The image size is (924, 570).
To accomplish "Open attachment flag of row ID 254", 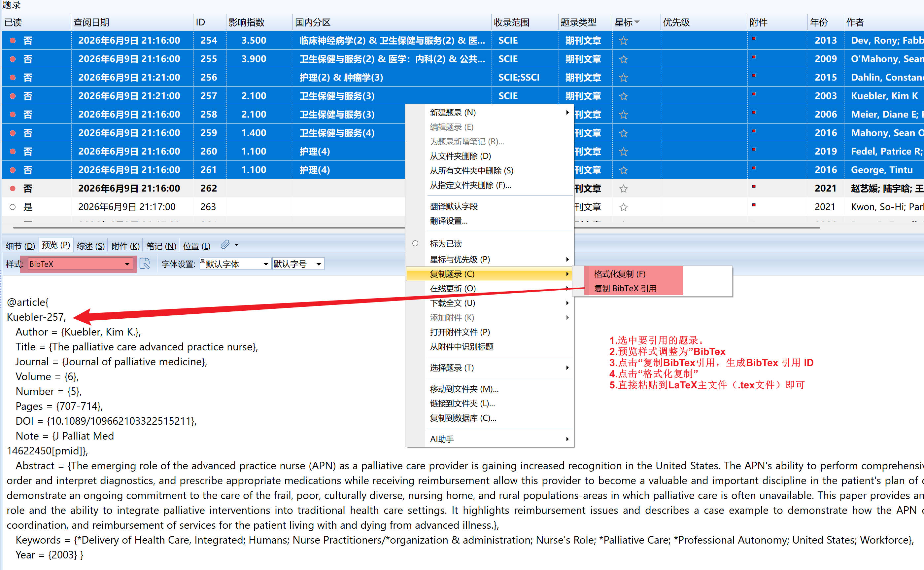I will pos(754,38).
